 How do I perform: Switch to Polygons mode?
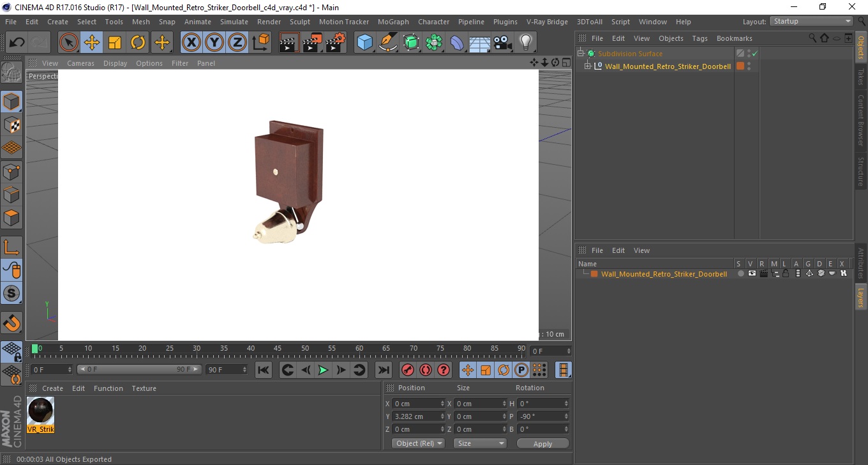point(12,217)
